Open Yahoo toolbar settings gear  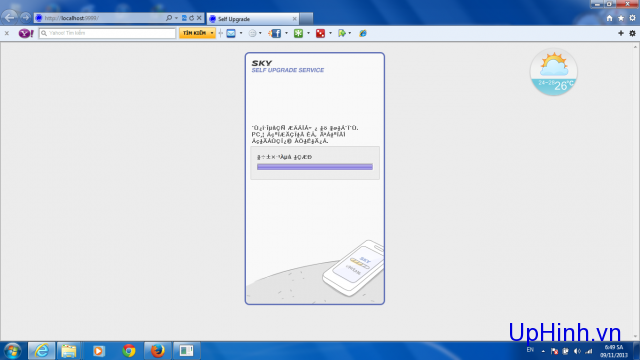click(632, 33)
